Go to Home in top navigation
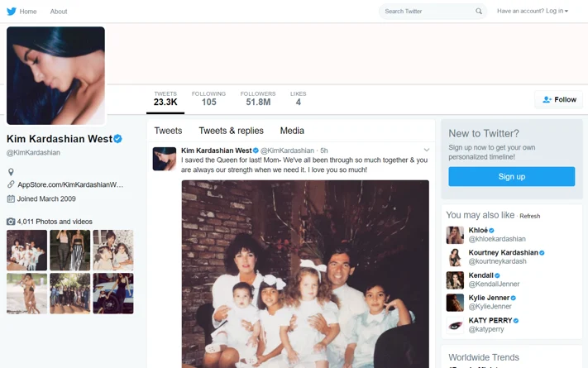This screenshot has width=588, height=368. pos(28,12)
